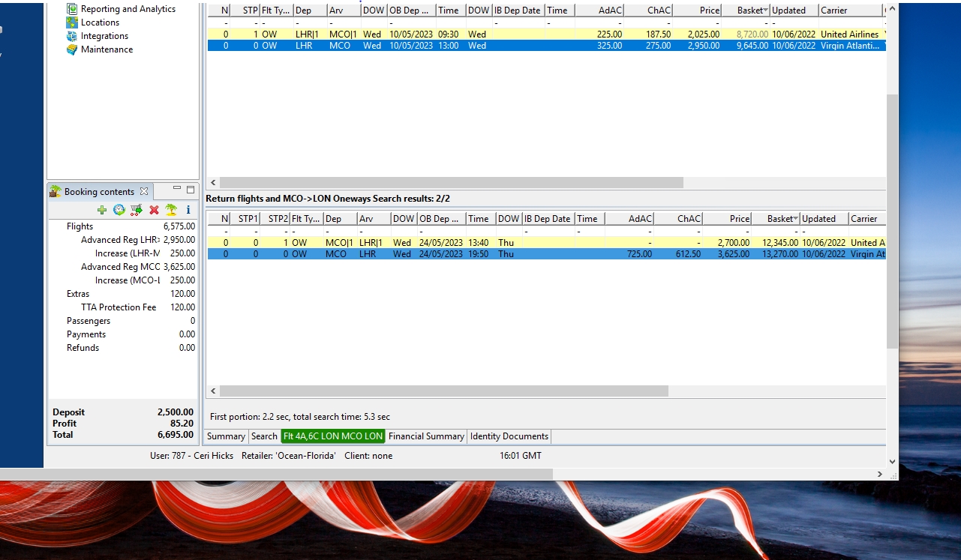This screenshot has height=560, width=961.
Task: Select the Extras row in Booking contents
Action: point(123,294)
